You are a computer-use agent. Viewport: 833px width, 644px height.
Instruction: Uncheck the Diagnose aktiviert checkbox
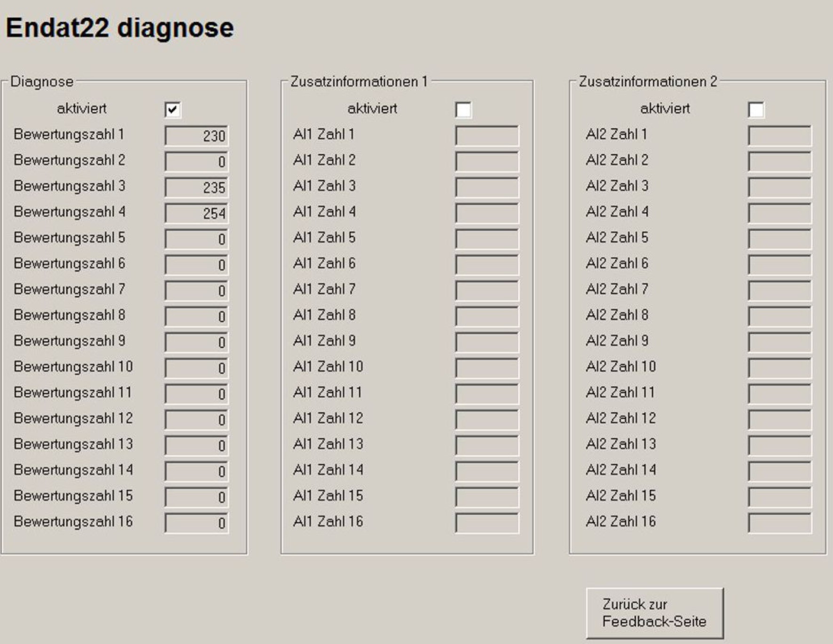pyautogui.click(x=173, y=110)
